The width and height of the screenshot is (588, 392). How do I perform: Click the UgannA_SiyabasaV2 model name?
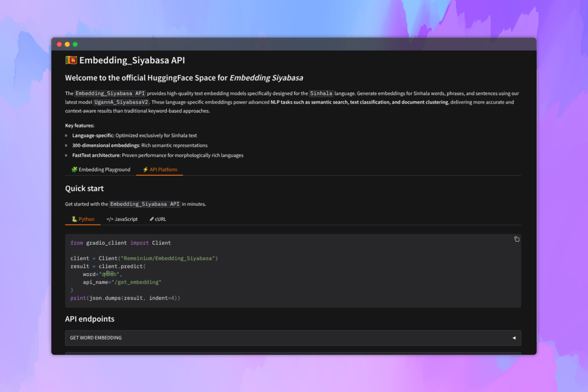coord(121,102)
